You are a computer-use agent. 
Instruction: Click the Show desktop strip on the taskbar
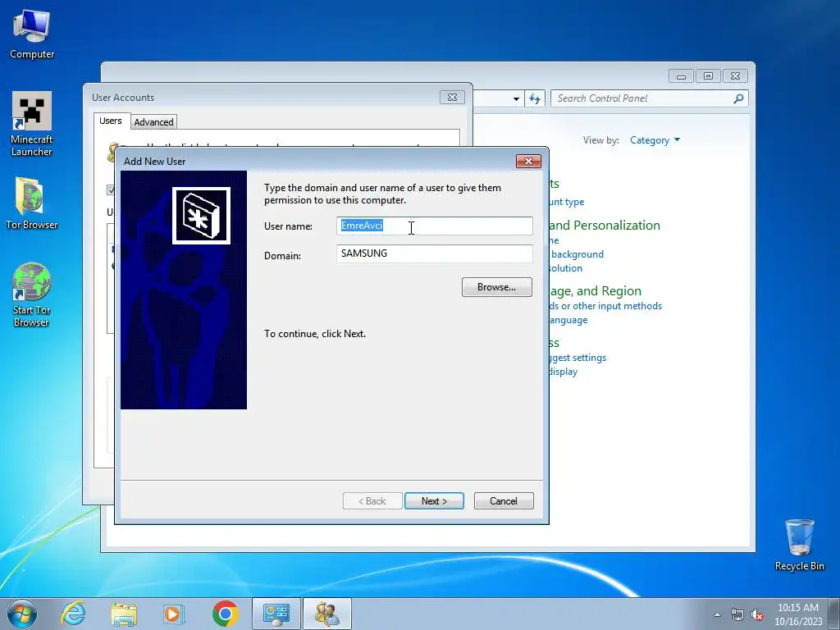tap(834, 614)
